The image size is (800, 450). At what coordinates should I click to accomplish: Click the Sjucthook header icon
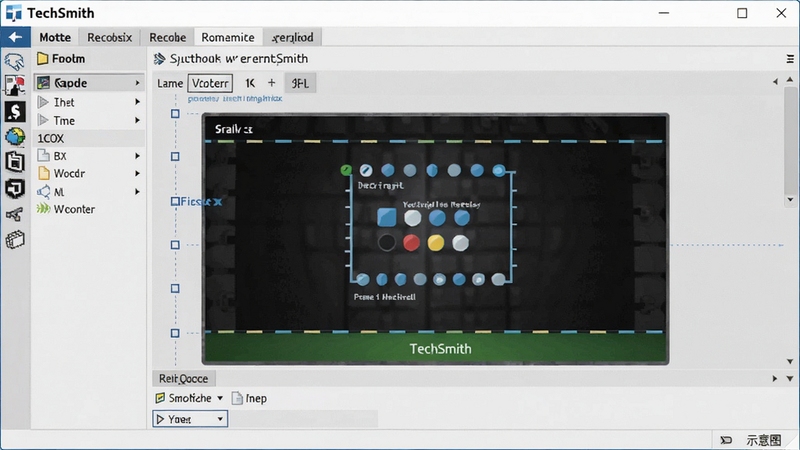click(159, 59)
